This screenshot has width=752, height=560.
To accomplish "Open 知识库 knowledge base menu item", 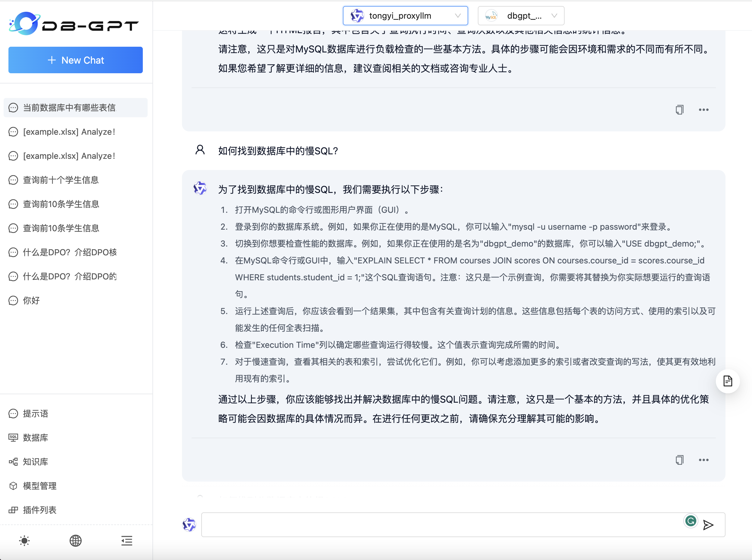I will coord(35,462).
